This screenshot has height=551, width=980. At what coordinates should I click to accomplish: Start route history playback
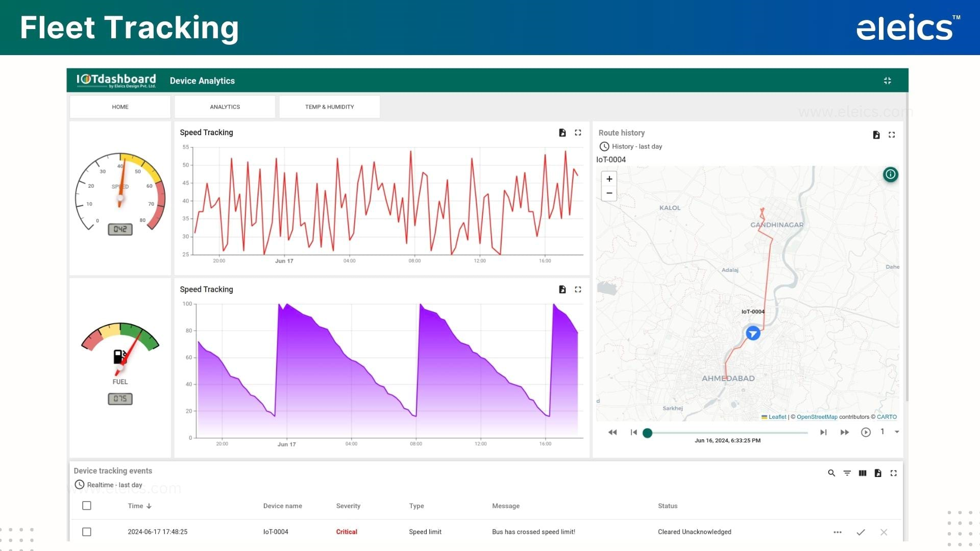[x=866, y=432]
